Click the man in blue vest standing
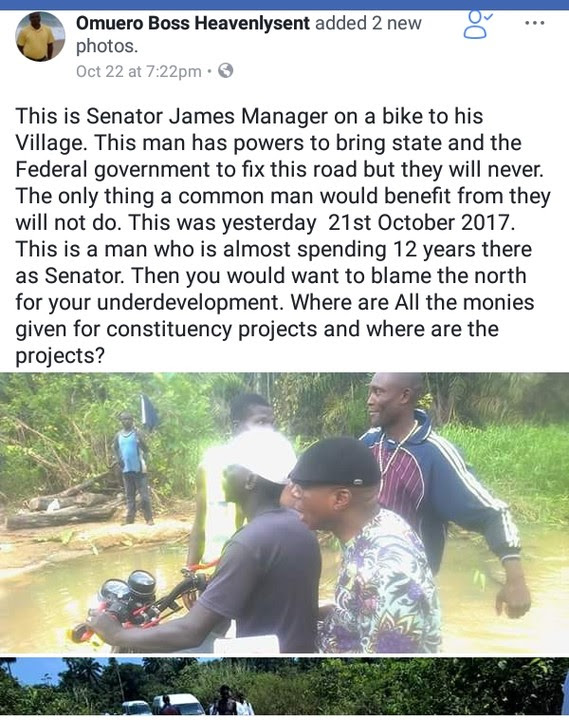Image resolution: width=569 pixels, height=720 pixels. tap(133, 468)
